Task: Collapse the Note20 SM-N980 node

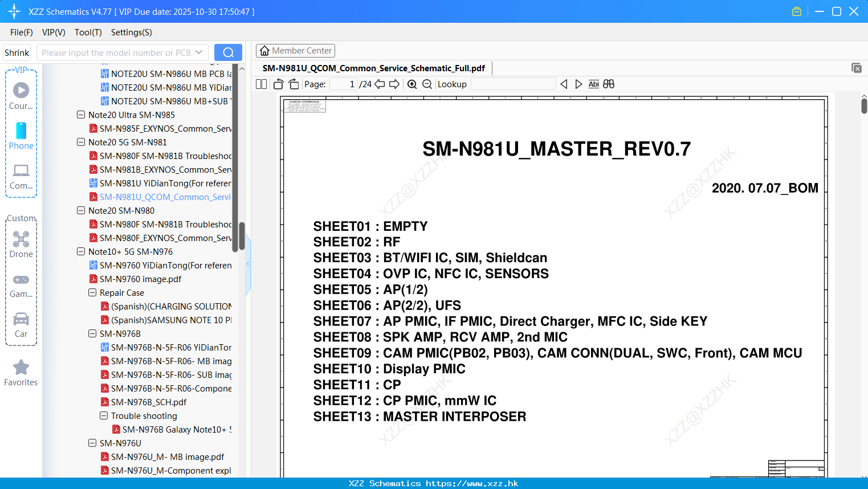Action: pyautogui.click(x=81, y=210)
